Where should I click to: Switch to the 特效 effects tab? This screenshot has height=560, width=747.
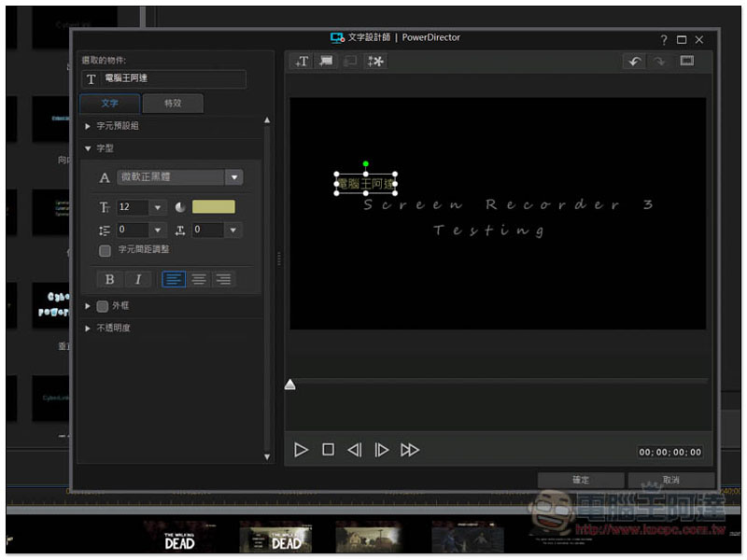(173, 104)
